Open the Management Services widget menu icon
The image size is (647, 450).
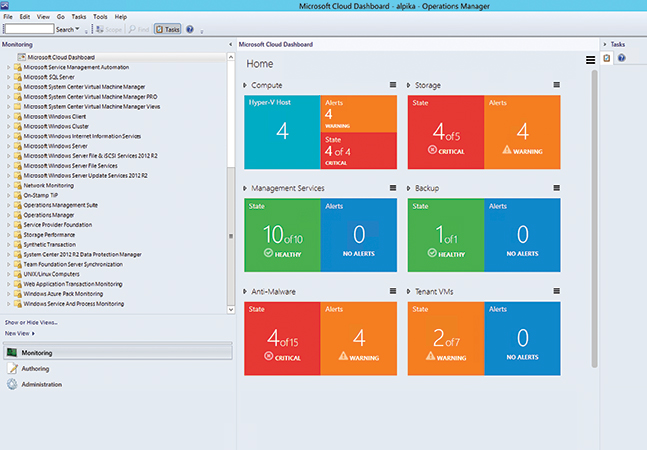pos(393,188)
